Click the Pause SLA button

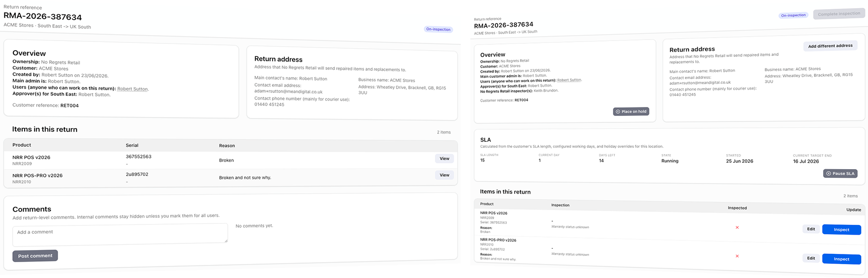(x=840, y=173)
